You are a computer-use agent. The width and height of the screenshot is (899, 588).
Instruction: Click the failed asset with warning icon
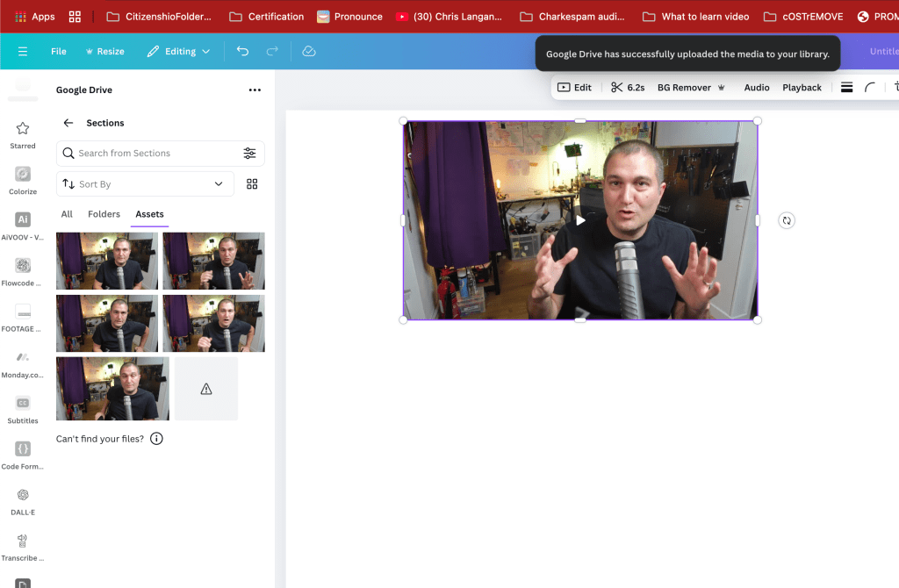[x=206, y=389]
